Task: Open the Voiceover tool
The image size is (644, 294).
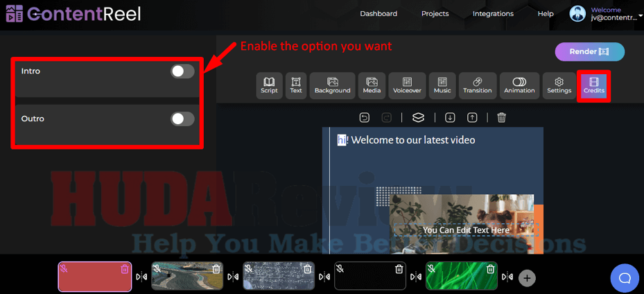Action: [x=407, y=86]
